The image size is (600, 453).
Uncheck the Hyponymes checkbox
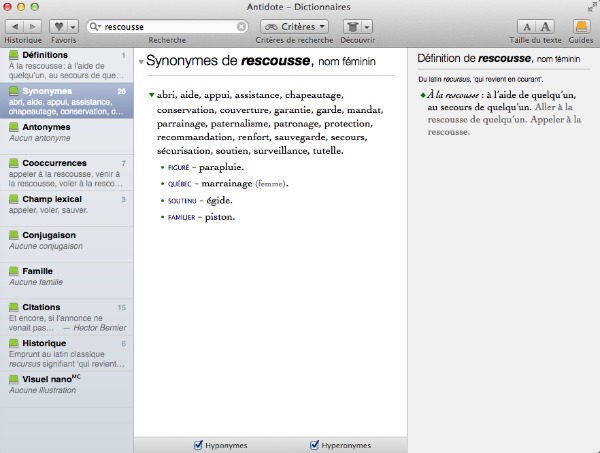[198, 445]
